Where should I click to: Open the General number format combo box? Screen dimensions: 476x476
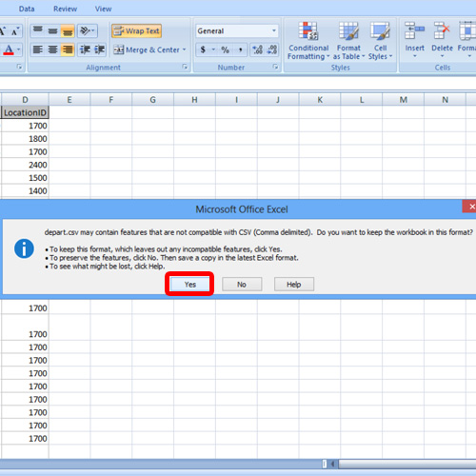click(x=237, y=31)
